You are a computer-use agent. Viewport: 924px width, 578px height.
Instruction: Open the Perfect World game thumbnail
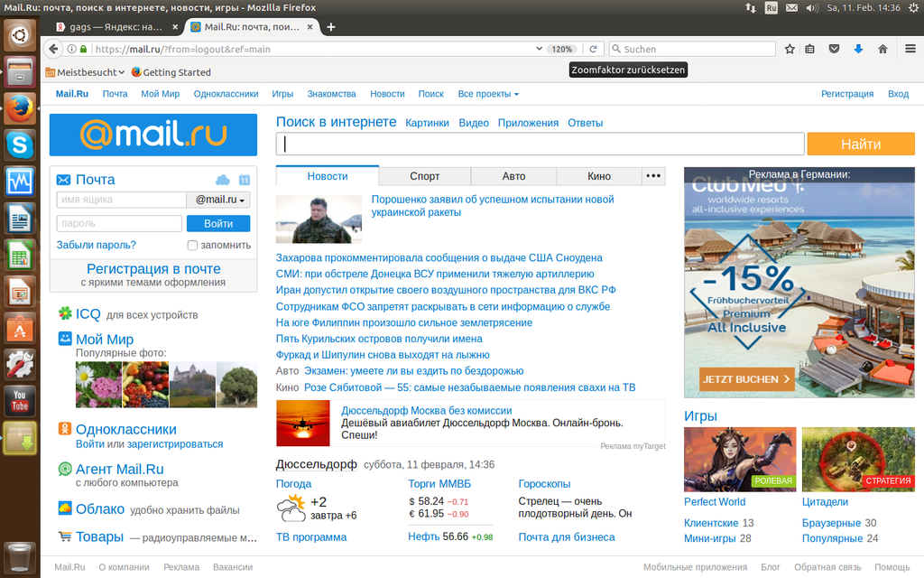(x=740, y=460)
